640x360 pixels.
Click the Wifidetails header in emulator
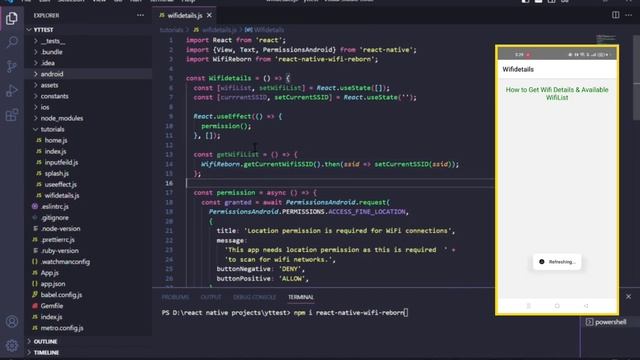pyautogui.click(x=518, y=69)
